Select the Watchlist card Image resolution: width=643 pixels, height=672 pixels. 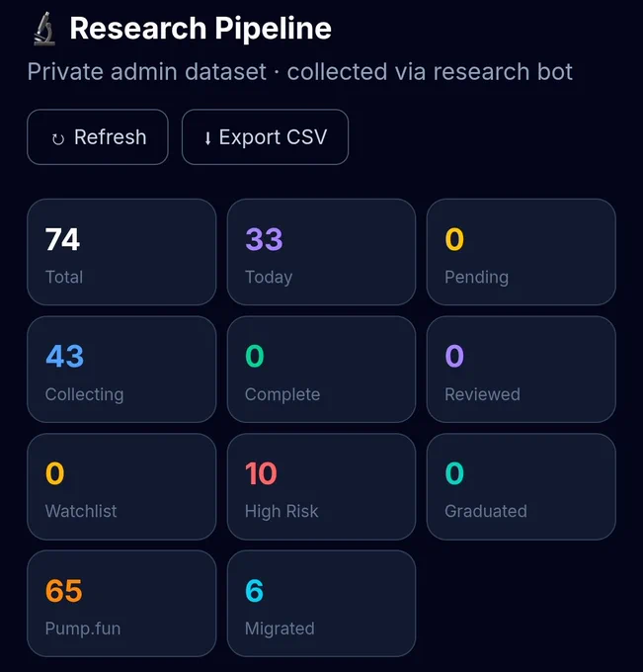point(121,486)
